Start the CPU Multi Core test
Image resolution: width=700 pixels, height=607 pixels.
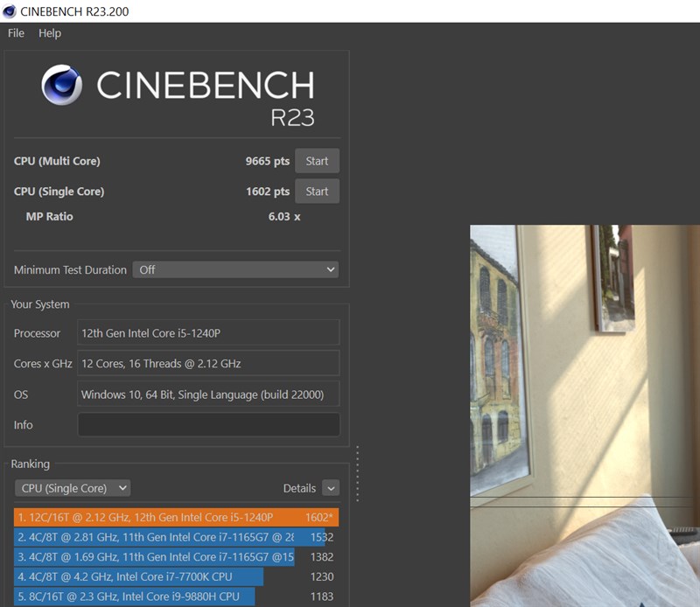317,161
